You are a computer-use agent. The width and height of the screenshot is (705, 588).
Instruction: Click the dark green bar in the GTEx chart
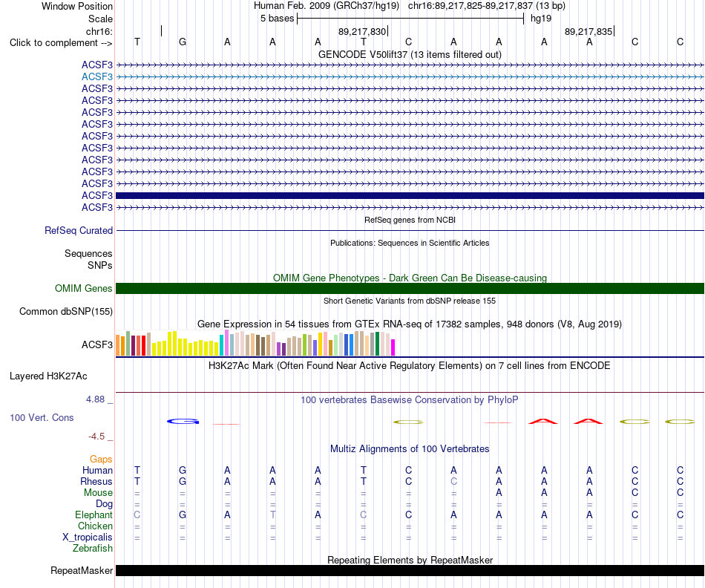(x=377, y=344)
